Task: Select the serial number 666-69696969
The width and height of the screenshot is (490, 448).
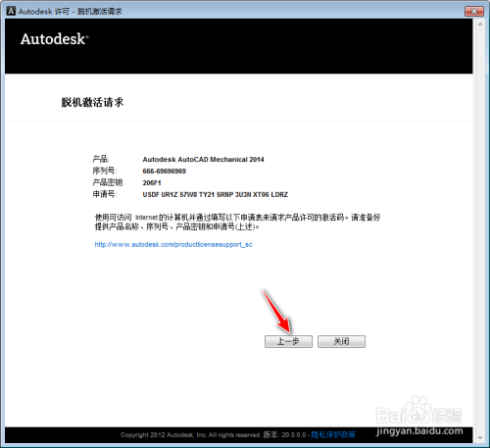Action: 164,172
